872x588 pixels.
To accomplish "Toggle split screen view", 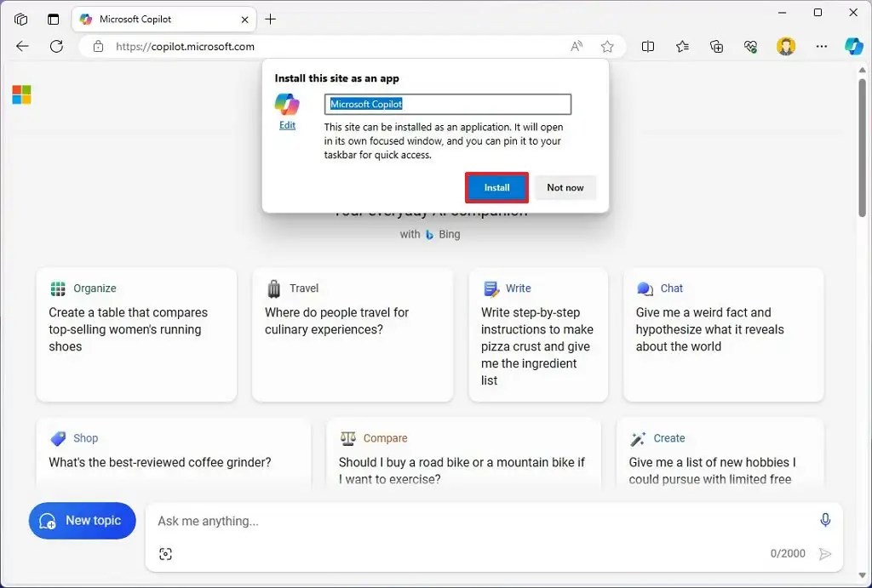I will coord(648,46).
